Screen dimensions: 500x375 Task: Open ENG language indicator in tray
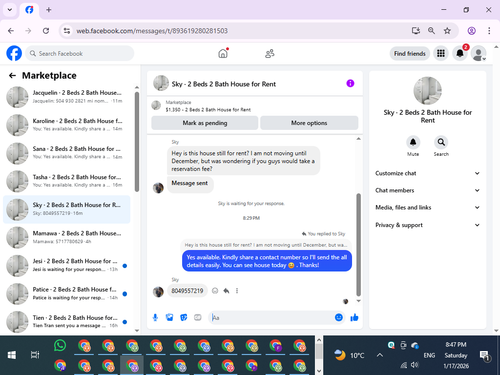429,355
